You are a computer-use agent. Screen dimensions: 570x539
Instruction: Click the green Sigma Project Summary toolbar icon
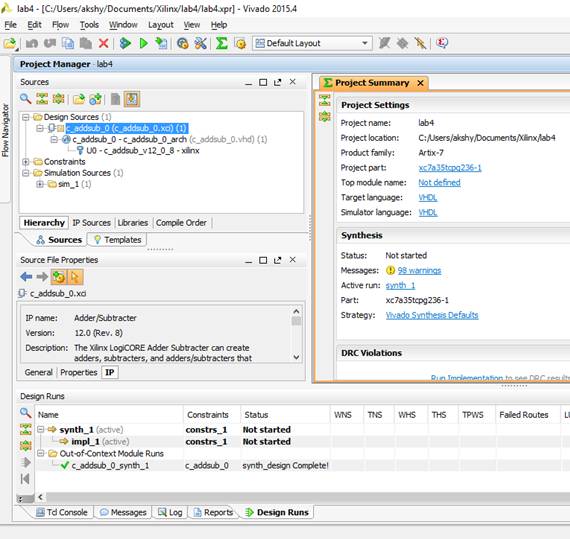point(221,43)
